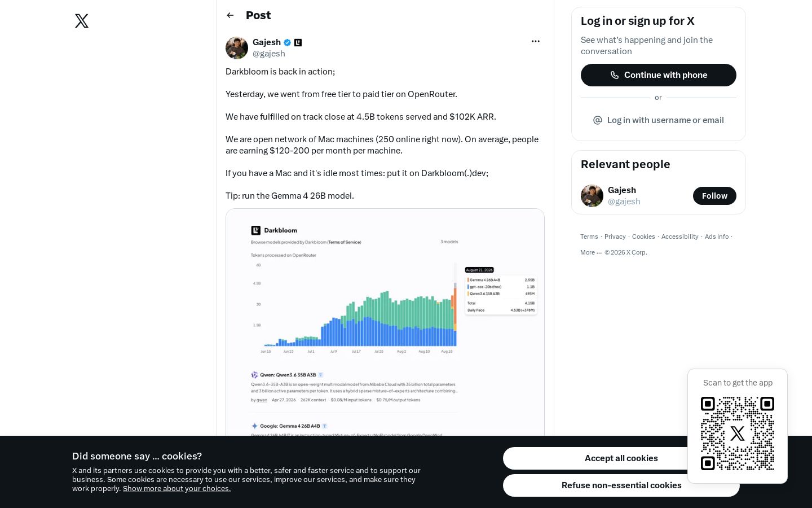This screenshot has height=508, width=812.
Task: Click Gajesh's verified blue checkmark badge
Action: tap(288, 42)
